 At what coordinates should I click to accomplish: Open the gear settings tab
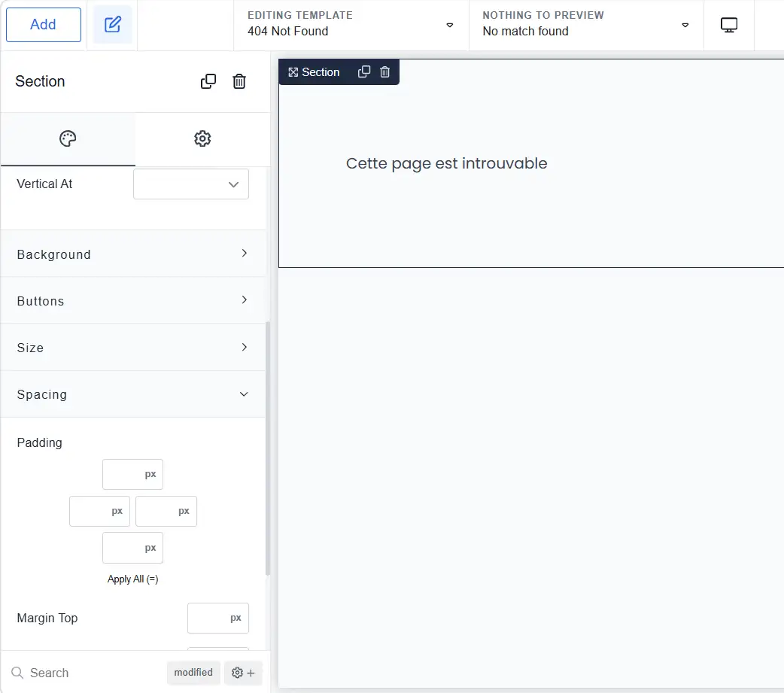(202, 138)
